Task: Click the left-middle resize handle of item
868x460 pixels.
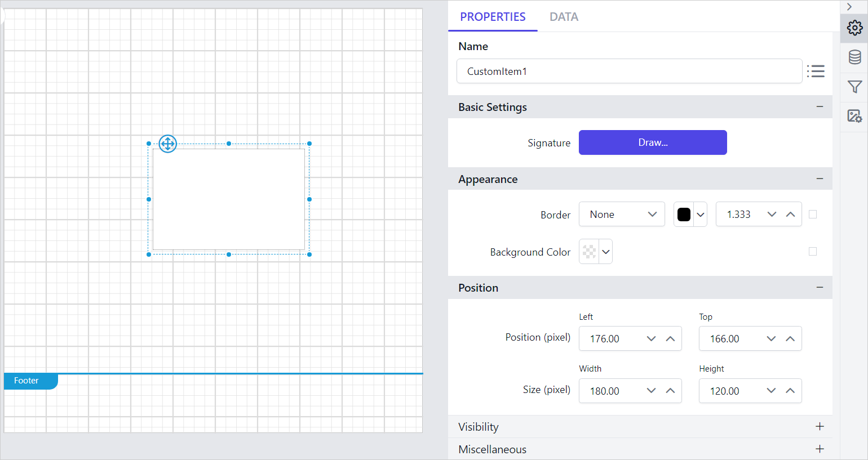Action: [x=149, y=199]
